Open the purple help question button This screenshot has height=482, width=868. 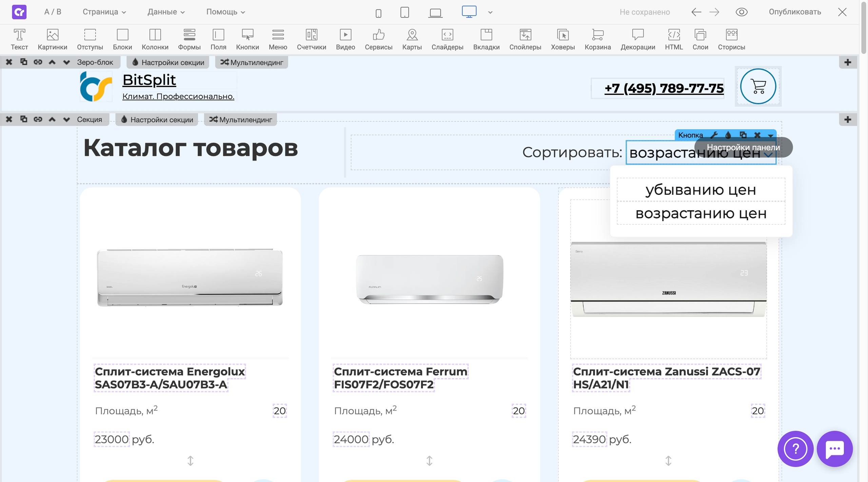pyautogui.click(x=795, y=449)
